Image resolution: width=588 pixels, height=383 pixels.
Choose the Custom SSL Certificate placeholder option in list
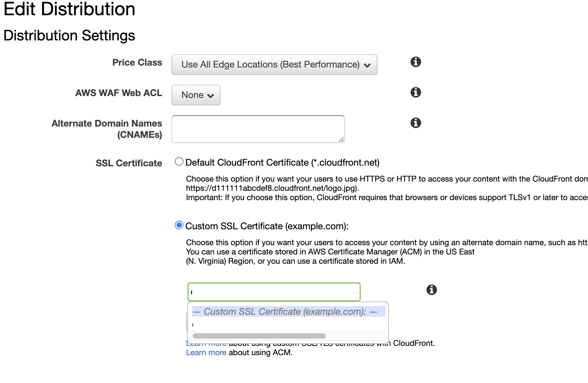[x=288, y=311]
